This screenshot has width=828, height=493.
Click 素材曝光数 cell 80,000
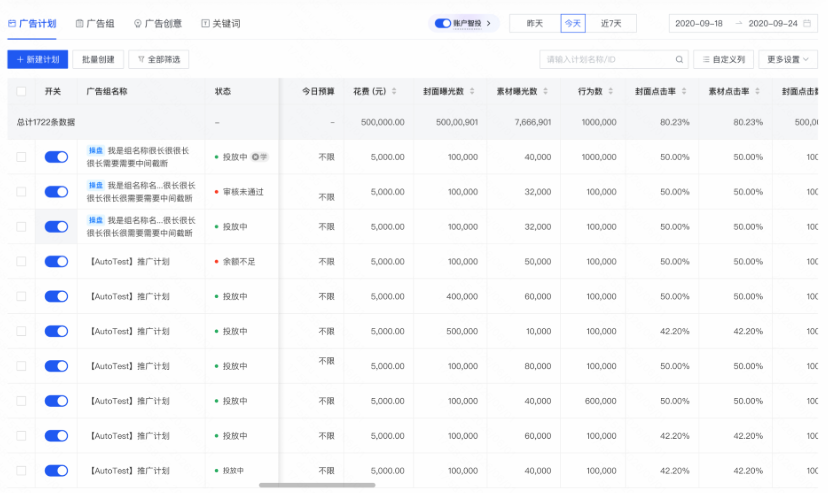[x=538, y=366]
